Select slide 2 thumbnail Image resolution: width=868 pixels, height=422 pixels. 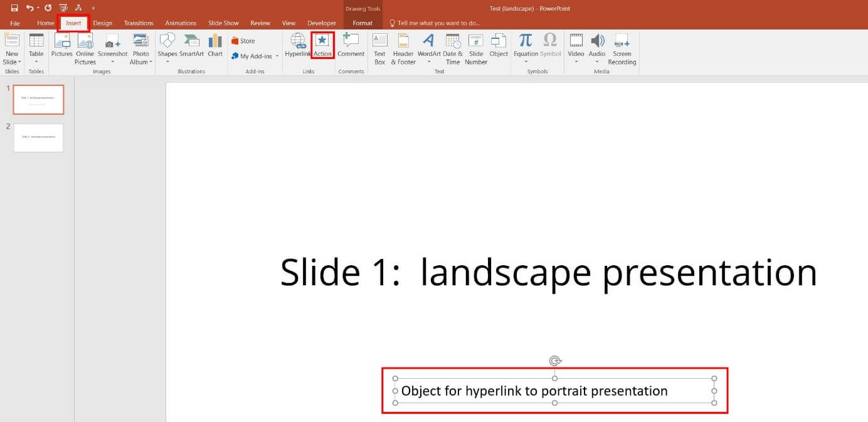pyautogui.click(x=38, y=137)
